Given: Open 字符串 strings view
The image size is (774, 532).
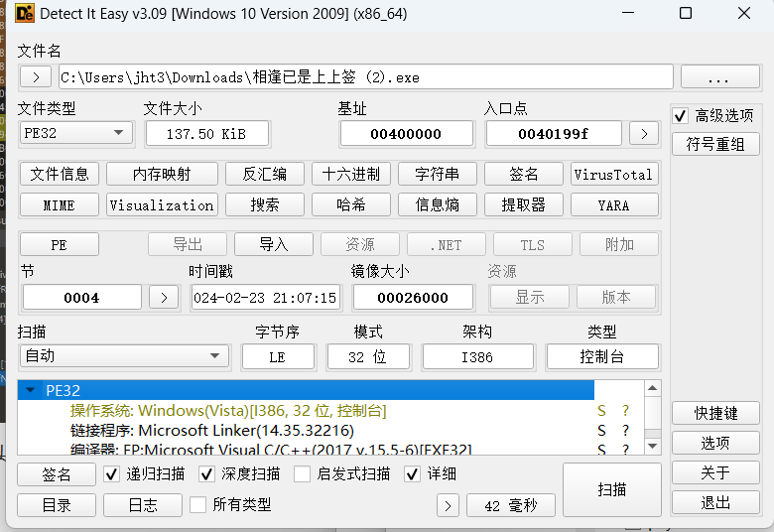Looking at the screenshot, I should [x=438, y=174].
